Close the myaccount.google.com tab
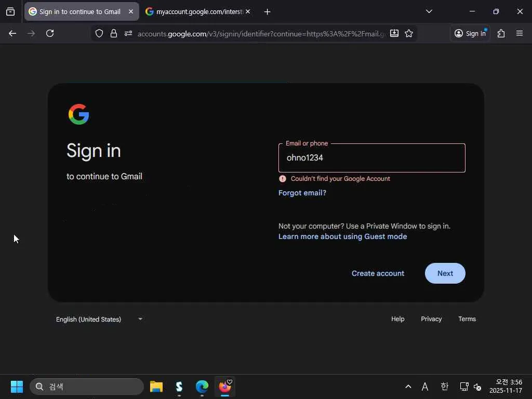This screenshot has width=532, height=399. tap(248, 11)
